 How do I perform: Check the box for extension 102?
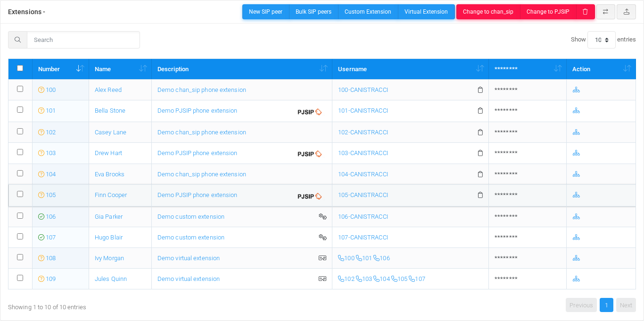click(20, 132)
